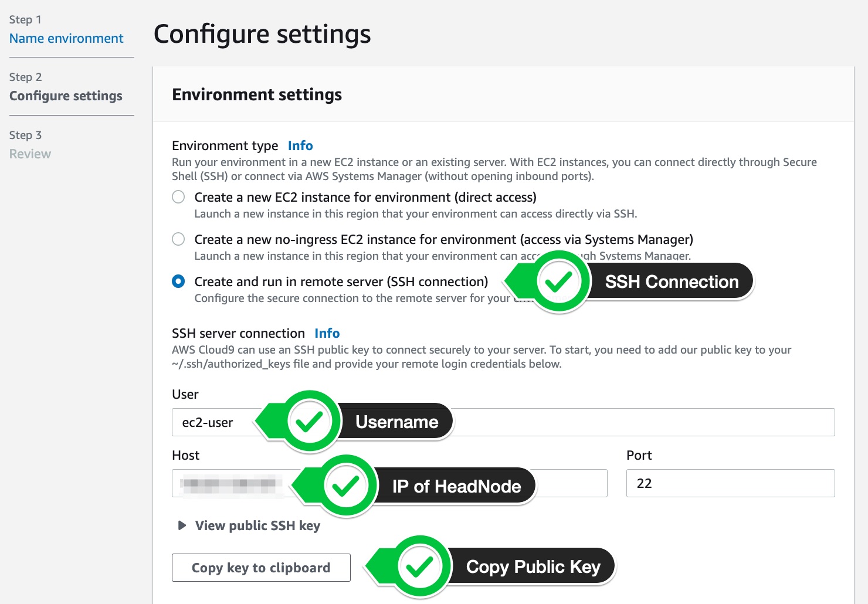
Task: Click Copy key to clipboard button
Action: [x=261, y=568]
